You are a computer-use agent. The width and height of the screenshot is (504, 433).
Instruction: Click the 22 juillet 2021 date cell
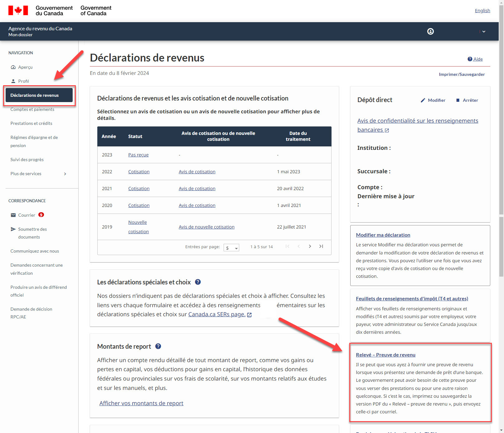[291, 227]
